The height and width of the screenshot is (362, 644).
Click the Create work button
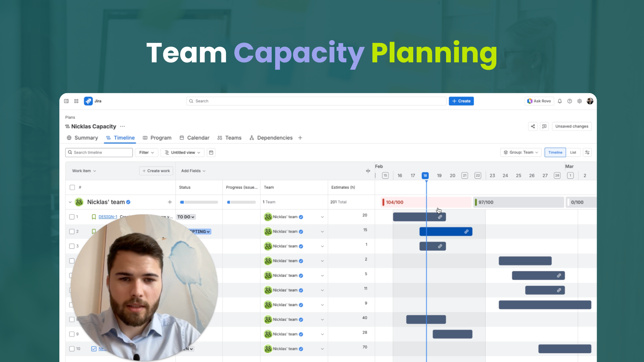[156, 171]
